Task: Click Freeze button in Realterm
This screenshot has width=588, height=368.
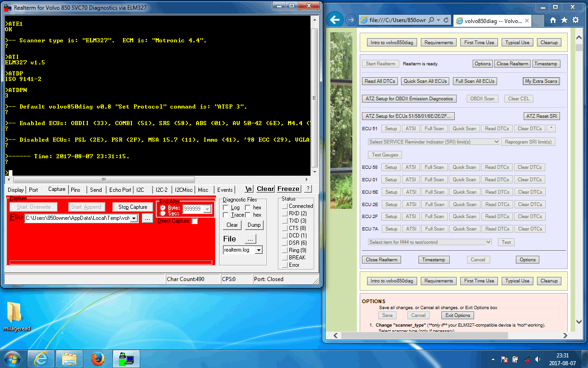Action: tap(288, 189)
